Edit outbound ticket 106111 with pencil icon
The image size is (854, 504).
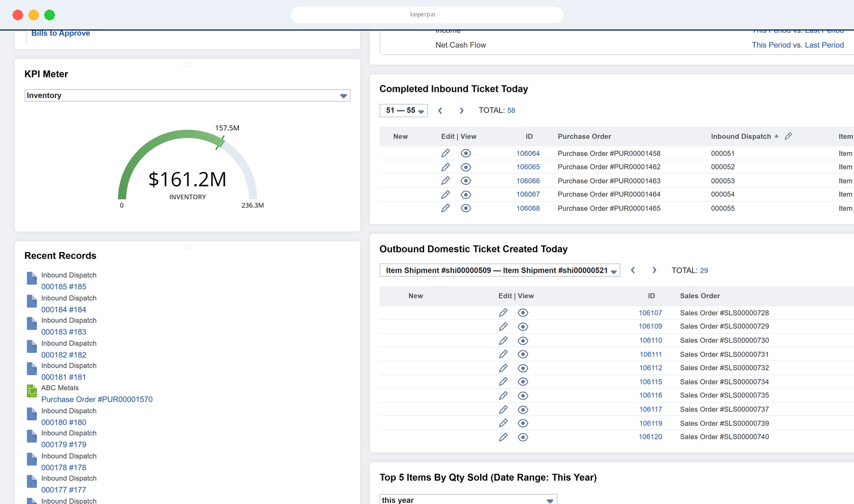click(x=503, y=354)
